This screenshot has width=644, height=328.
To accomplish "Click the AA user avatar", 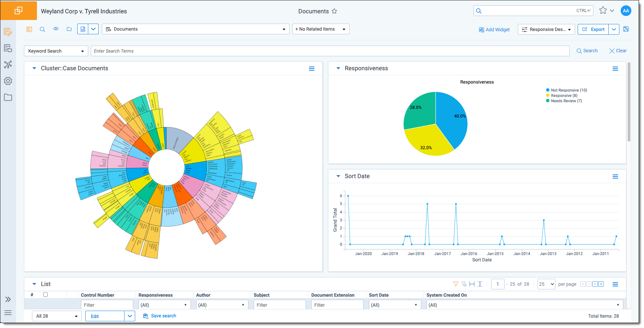I will coord(626,11).
